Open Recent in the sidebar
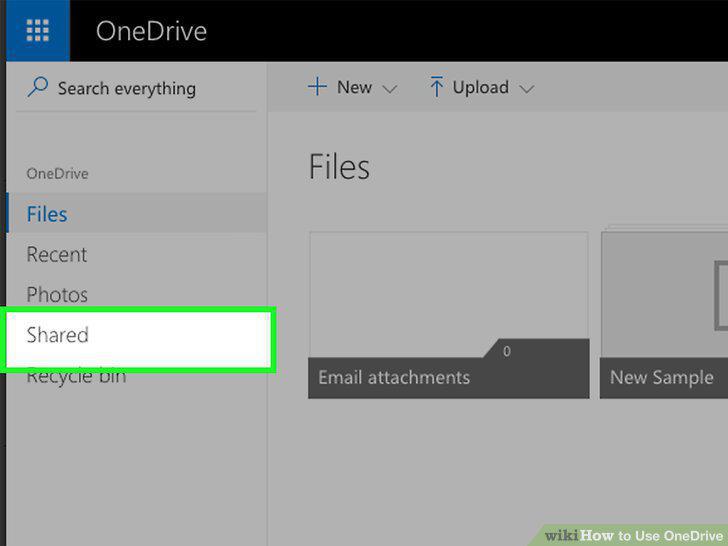The width and height of the screenshot is (728, 546). pos(137,254)
